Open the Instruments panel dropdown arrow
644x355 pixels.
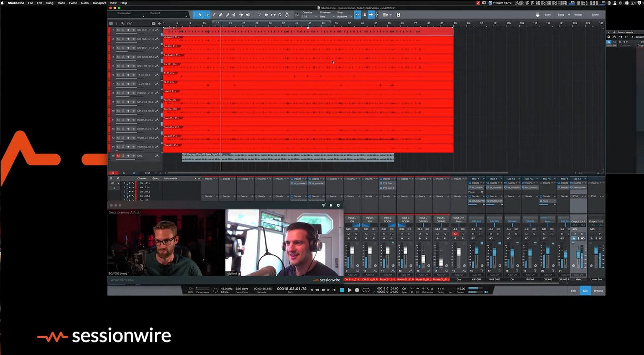(x=195, y=179)
